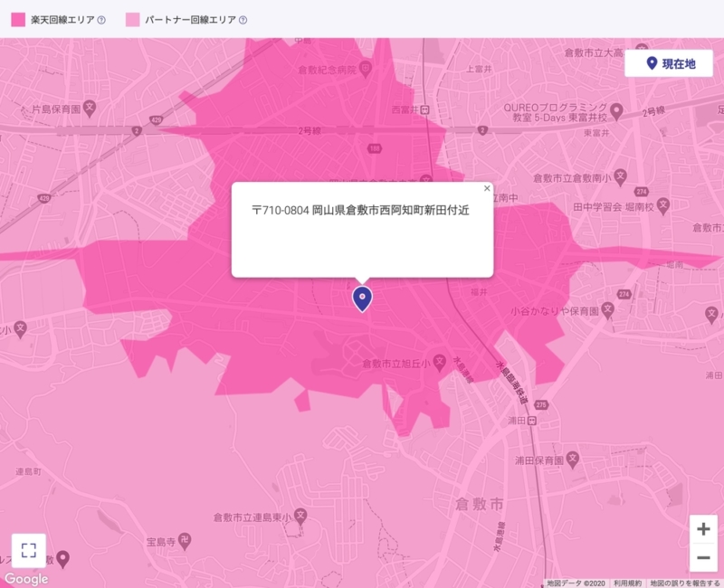The height and width of the screenshot is (588, 724).
Task: Click the 上富井 area label
Action: point(479,70)
